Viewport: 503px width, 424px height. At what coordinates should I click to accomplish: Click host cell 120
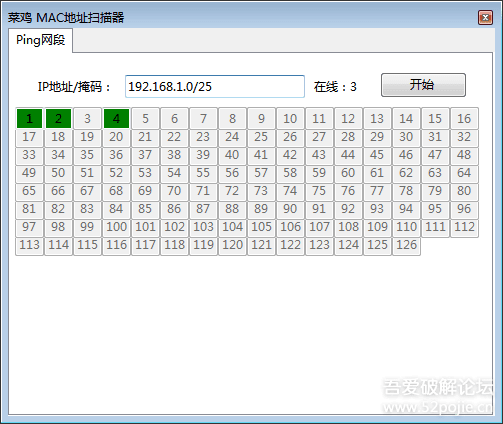(x=232, y=245)
